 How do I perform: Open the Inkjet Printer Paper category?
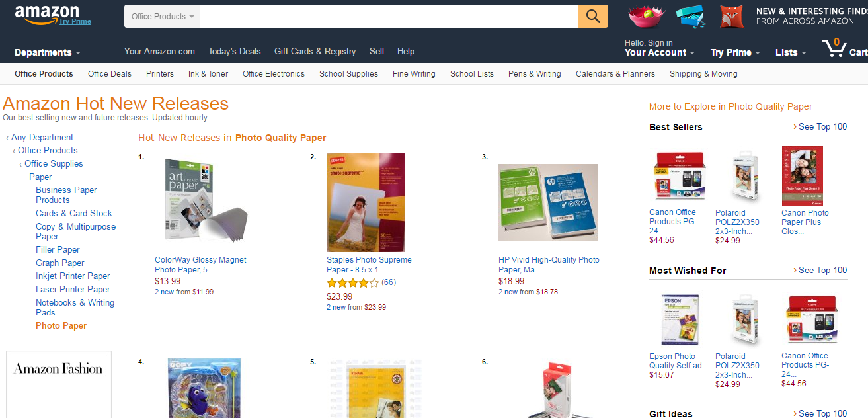73,276
